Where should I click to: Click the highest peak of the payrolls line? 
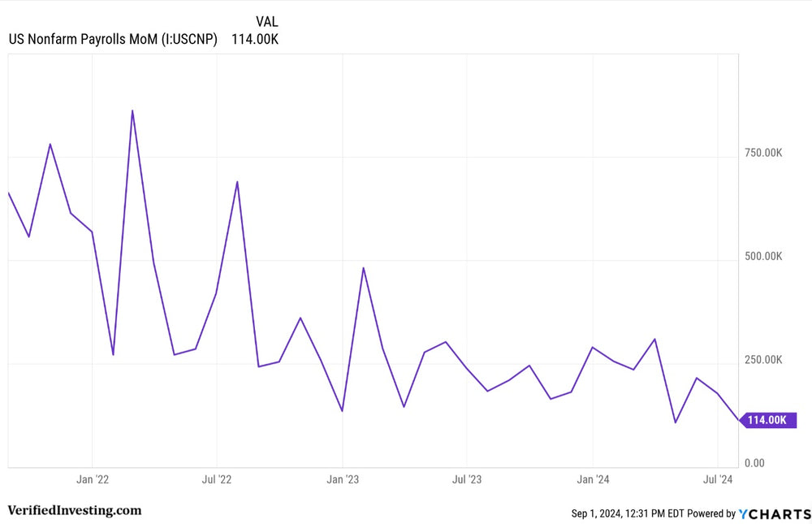pos(132,110)
